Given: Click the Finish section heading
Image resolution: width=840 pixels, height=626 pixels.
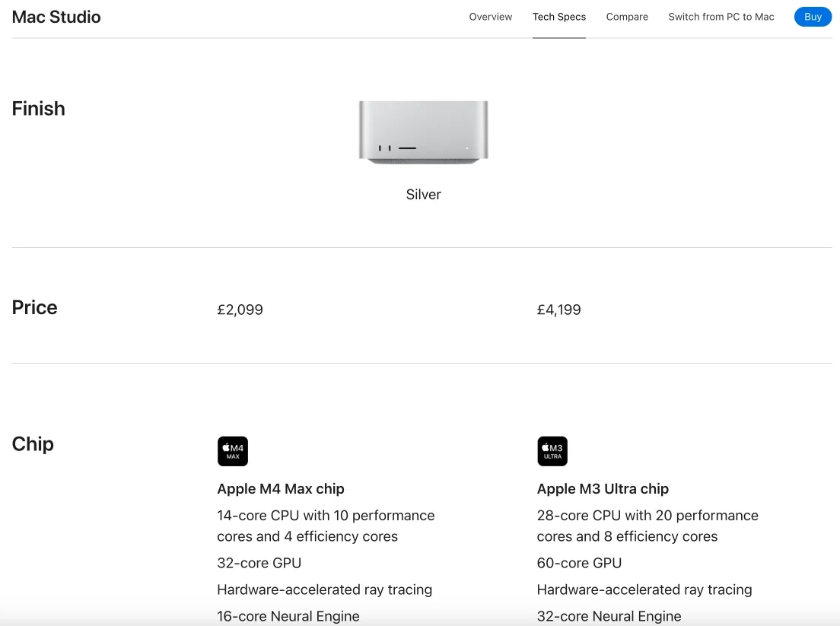Looking at the screenshot, I should pos(39,109).
